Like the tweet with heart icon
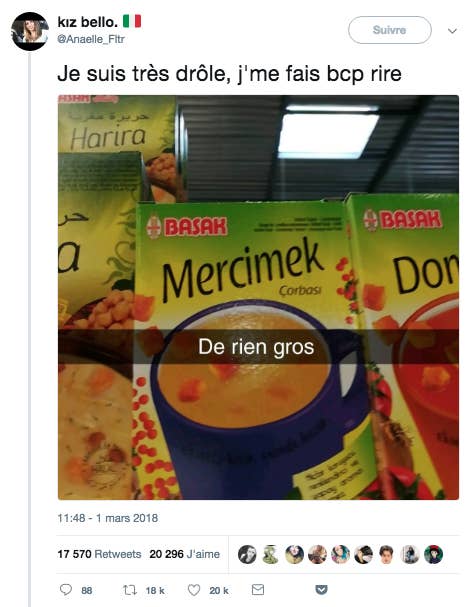Image resolution: width=474 pixels, height=607 pixels. (x=194, y=590)
